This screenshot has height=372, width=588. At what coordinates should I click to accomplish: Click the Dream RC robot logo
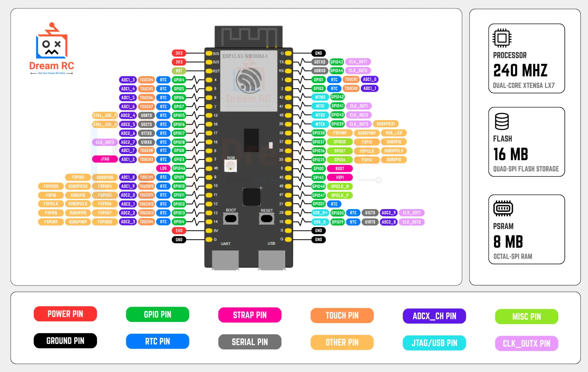click(x=52, y=48)
